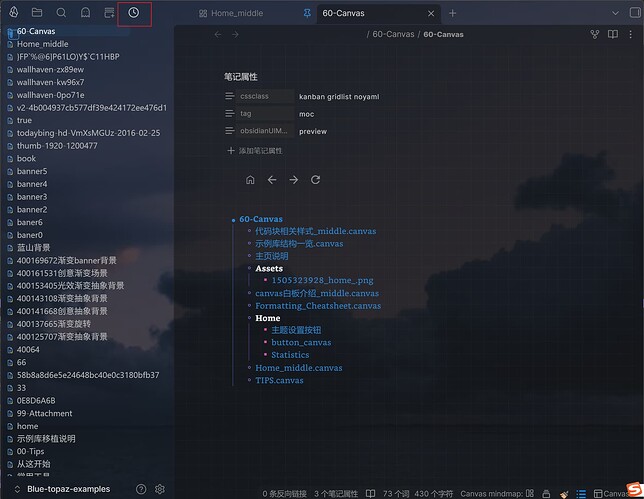Open the bookmarks panel icon
644x499 pixels.
[x=85, y=13]
